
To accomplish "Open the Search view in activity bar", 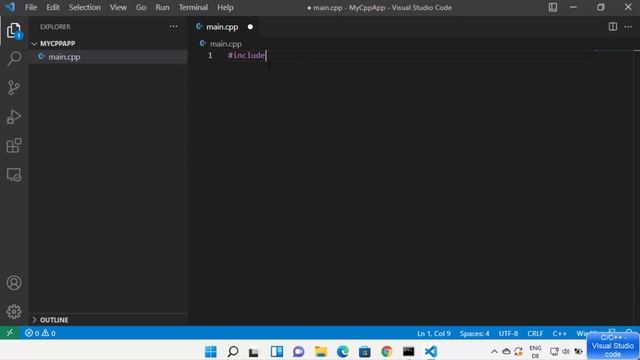I will point(14,58).
